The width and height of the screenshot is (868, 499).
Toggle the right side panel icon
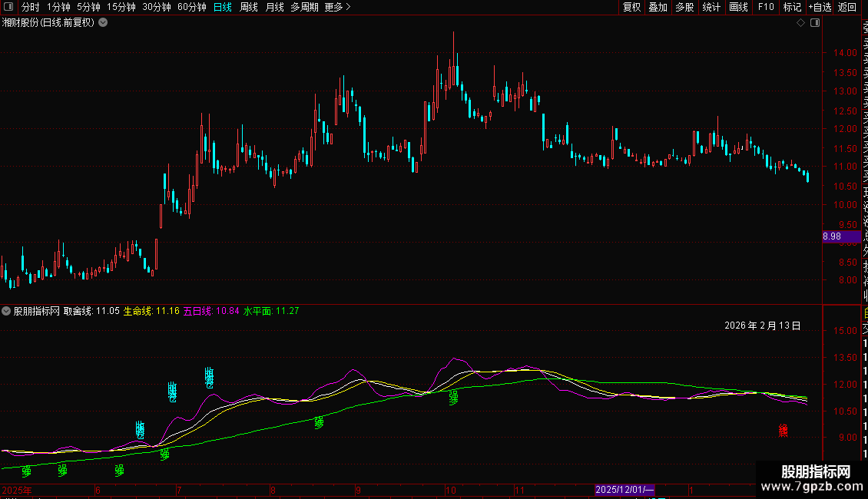pyautogui.click(x=815, y=23)
